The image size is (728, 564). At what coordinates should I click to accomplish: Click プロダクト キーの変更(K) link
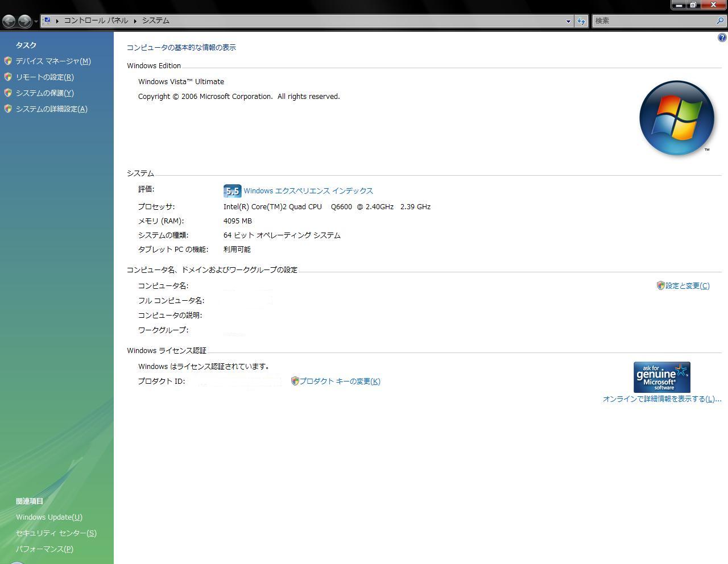point(340,381)
